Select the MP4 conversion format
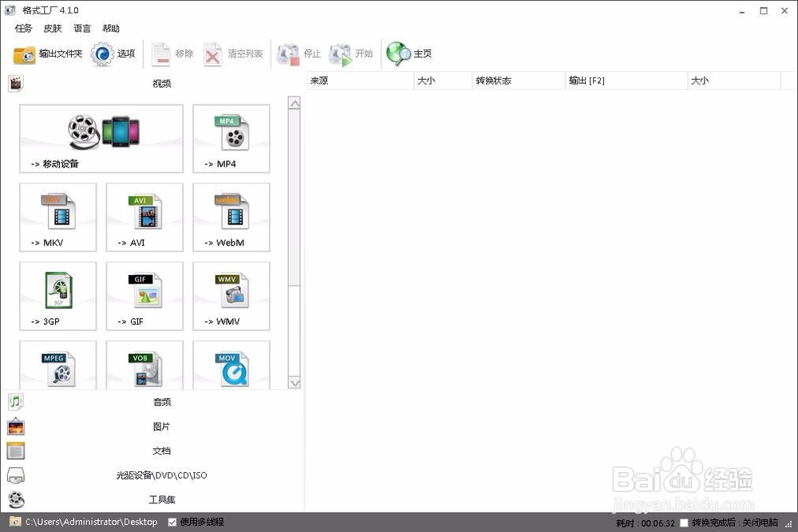The image size is (798, 532). click(231, 139)
